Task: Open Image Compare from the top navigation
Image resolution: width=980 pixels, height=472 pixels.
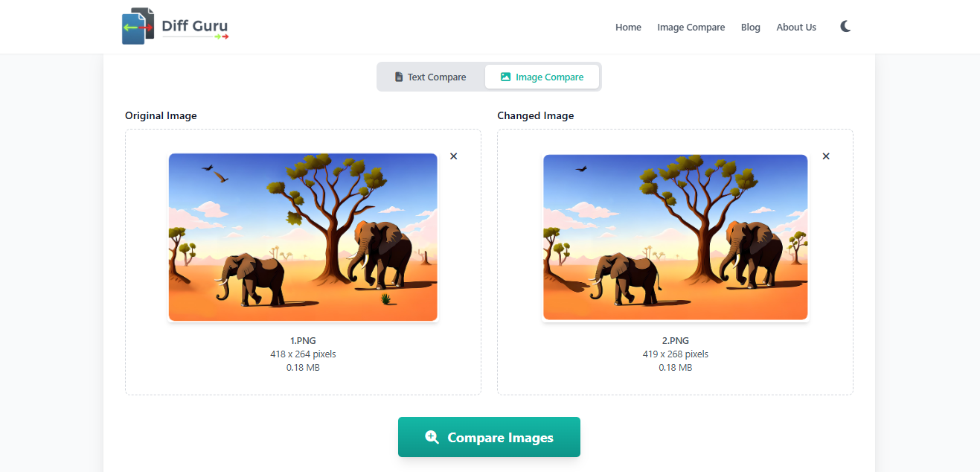Action: (x=691, y=27)
